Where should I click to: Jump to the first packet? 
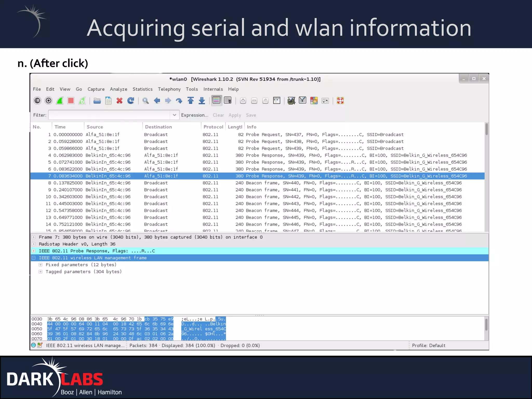tap(191, 101)
